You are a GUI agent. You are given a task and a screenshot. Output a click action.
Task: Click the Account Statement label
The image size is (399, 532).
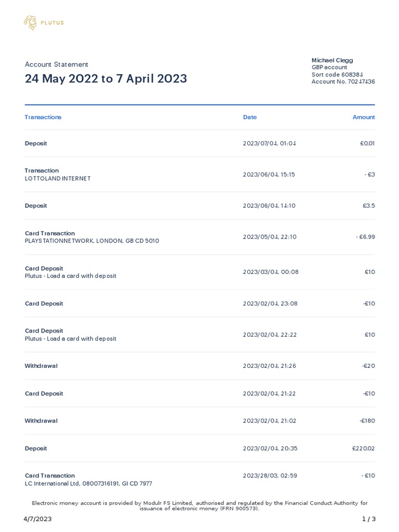tap(57, 64)
